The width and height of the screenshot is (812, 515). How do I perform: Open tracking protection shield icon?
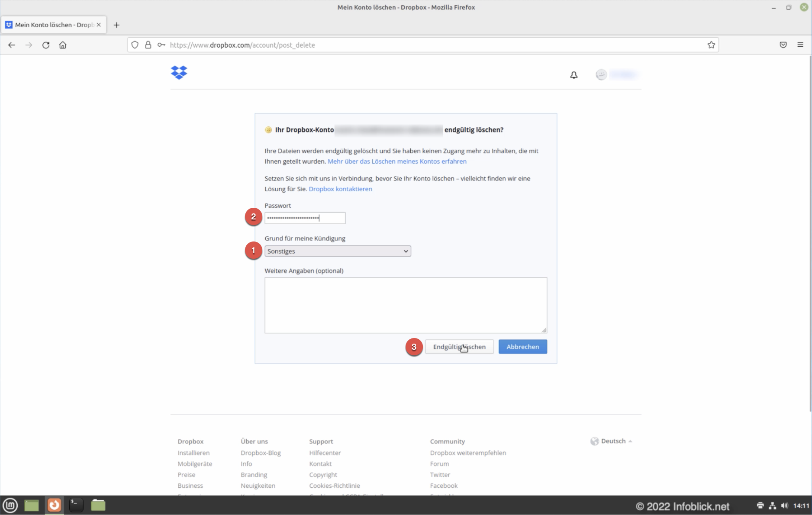point(135,45)
